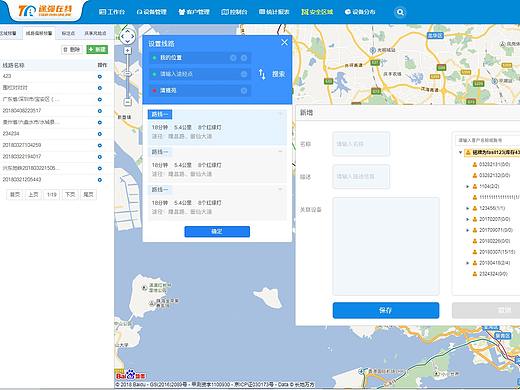Click the green 新建 button
Viewport: 520px width, 390px height.
[97, 49]
